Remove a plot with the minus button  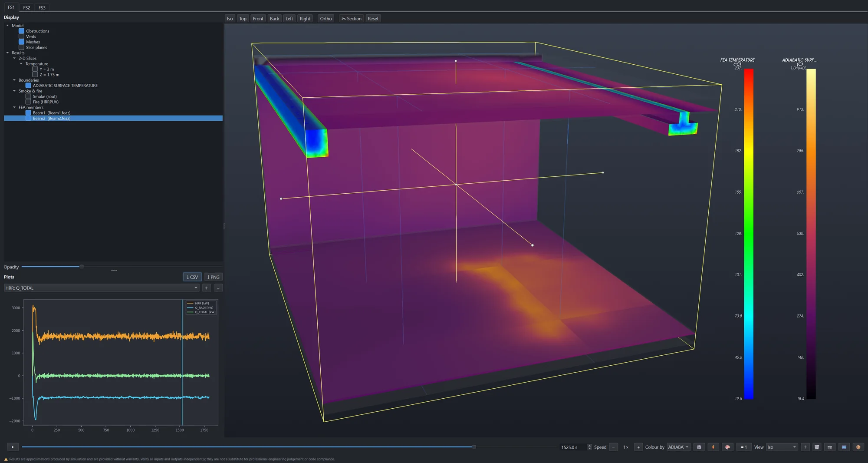click(x=218, y=288)
